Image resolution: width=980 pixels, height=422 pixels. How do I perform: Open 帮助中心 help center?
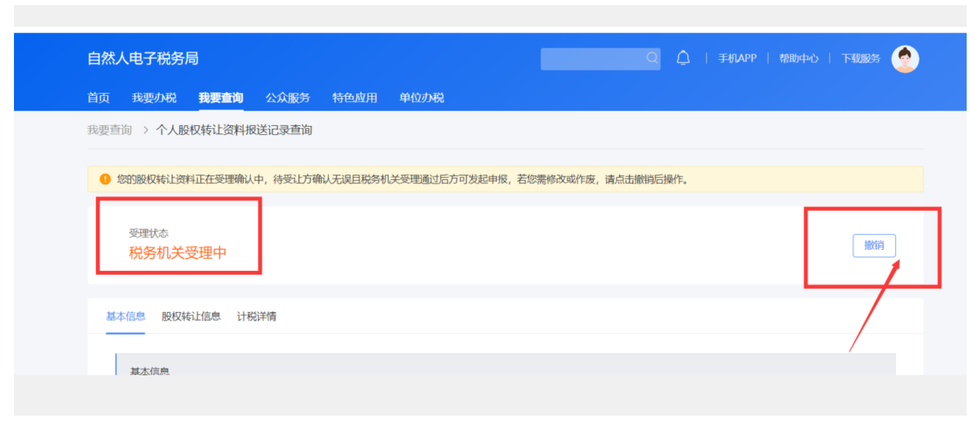point(799,58)
